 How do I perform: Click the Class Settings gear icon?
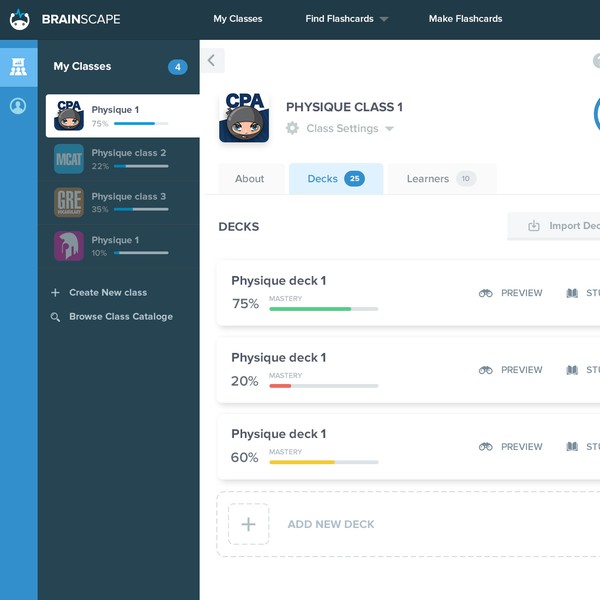coord(292,128)
